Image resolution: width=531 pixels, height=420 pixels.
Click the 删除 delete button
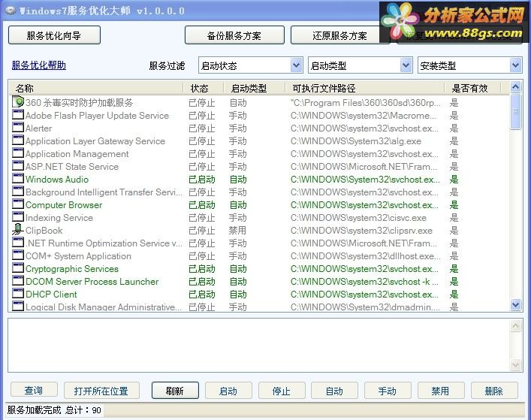494,391
